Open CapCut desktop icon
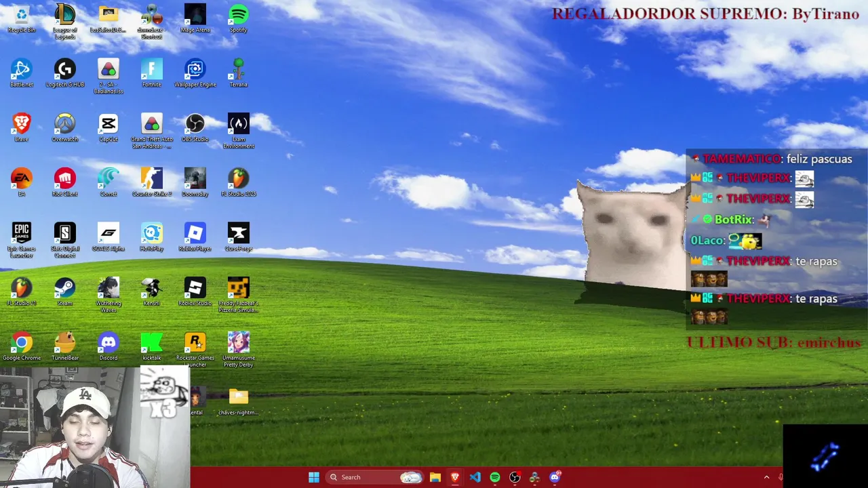868x488 pixels. 108,128
